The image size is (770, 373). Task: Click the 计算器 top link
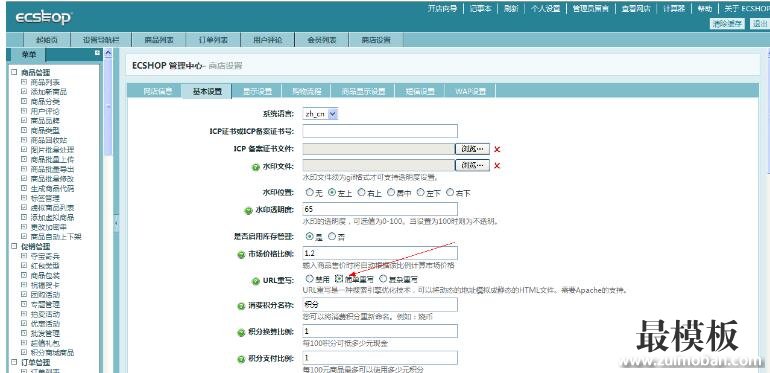(x=674, y=8)
